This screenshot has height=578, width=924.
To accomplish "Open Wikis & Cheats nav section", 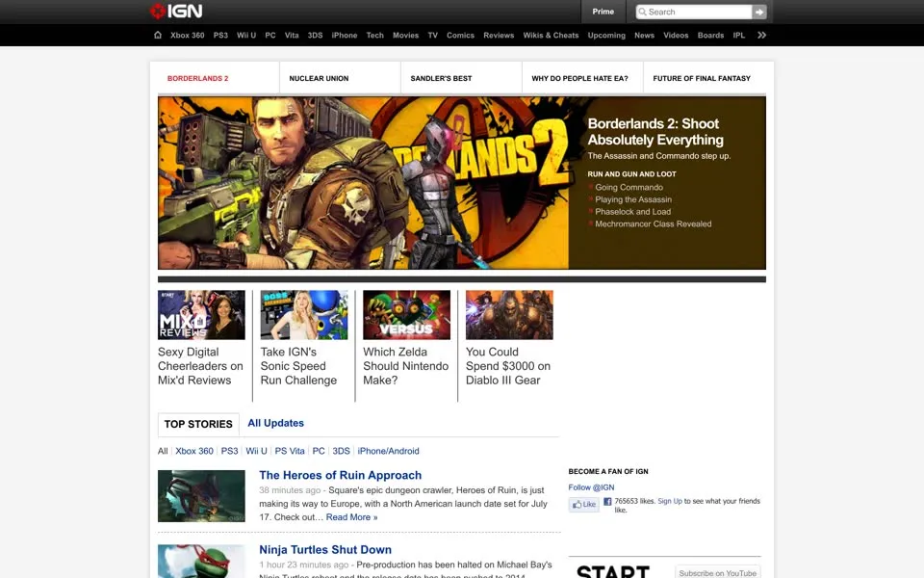I will [x=551, y=36].
